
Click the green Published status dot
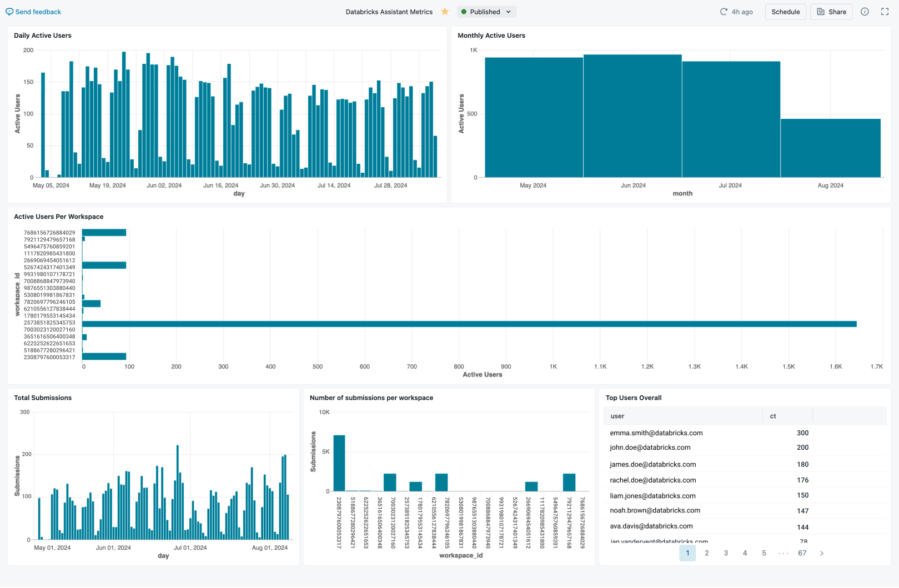click(x=465, y=11)
